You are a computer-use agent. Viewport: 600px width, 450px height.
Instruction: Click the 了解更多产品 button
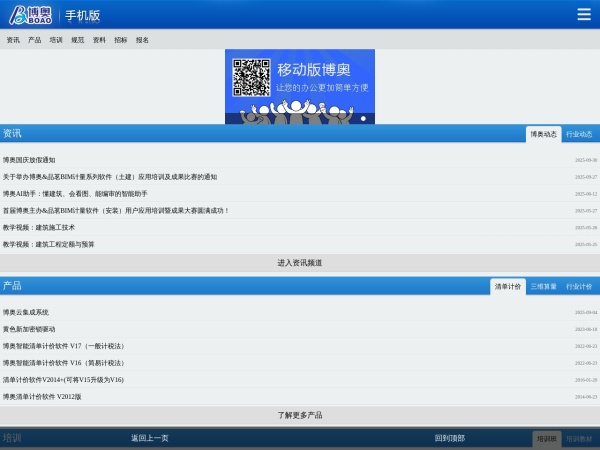pyautogui.click(x=300, y=415)
